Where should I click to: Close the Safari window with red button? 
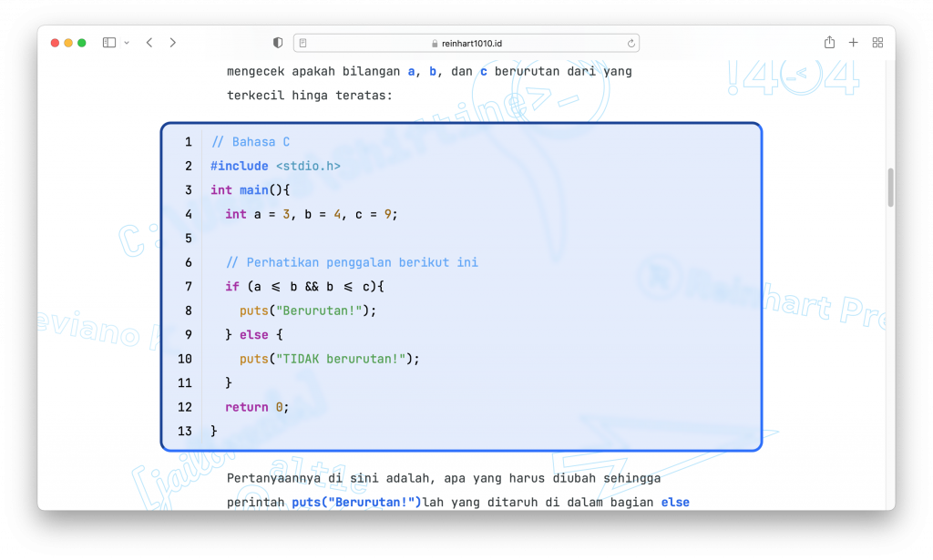55,43
